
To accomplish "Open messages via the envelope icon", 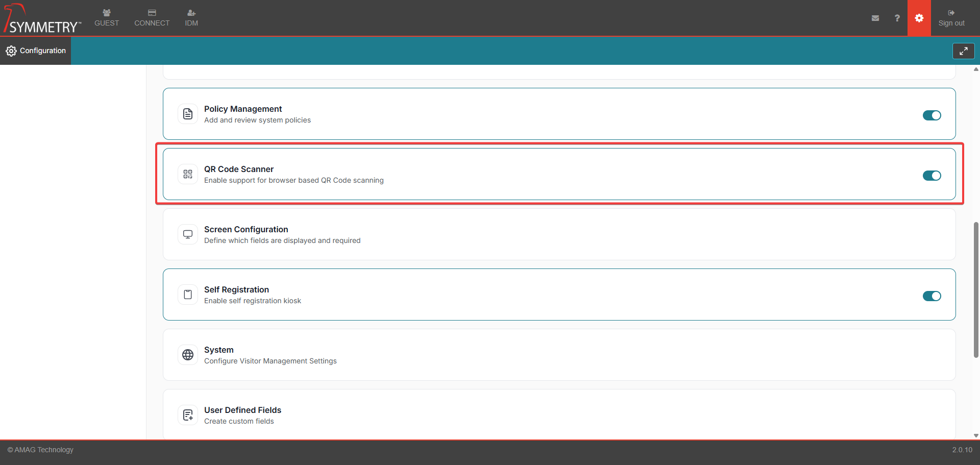I will click(875, 18).
